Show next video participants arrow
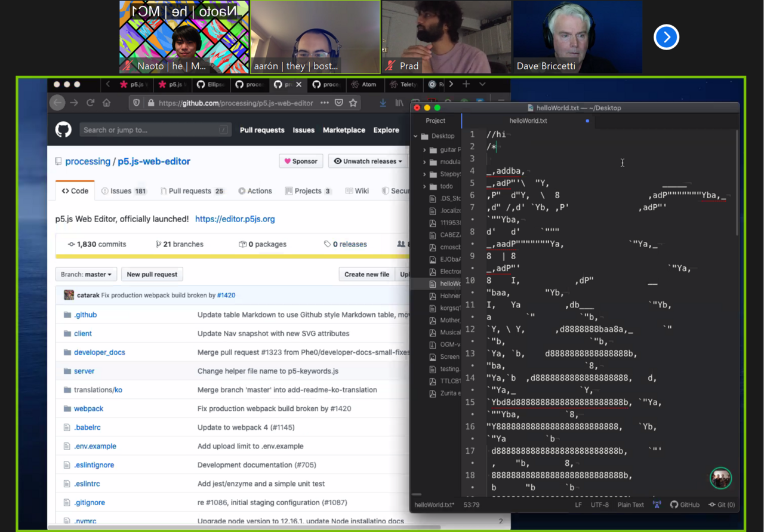The image size is (764, 532). [666, 37]
